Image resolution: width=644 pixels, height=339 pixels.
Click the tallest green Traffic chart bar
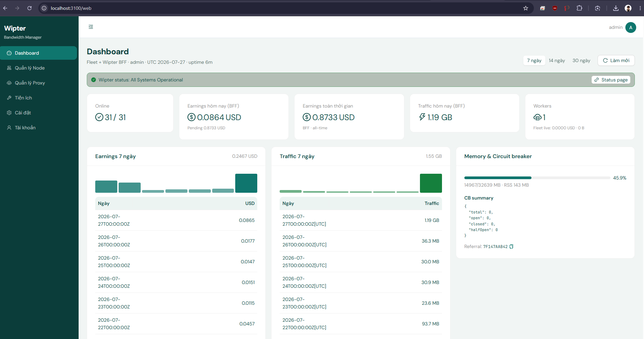pyautogui.click(x=431, y=183)
